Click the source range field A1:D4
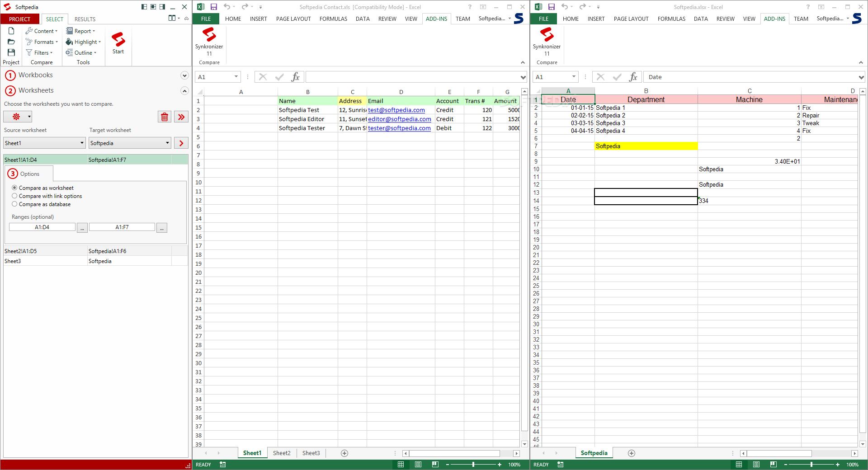This screenshot has width=868, height=470. point(42,227)
